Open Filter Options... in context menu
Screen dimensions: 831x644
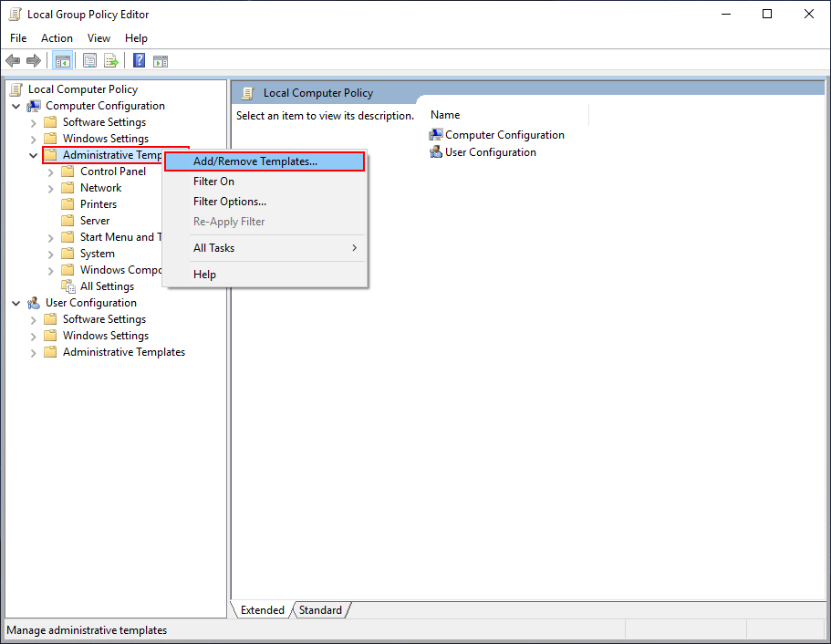(265, 202)
